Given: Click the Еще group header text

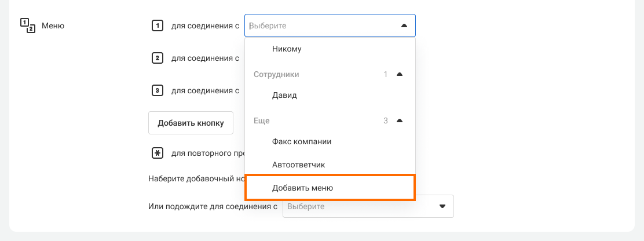Looking at the screenshot, I should (x=262, y=121).
